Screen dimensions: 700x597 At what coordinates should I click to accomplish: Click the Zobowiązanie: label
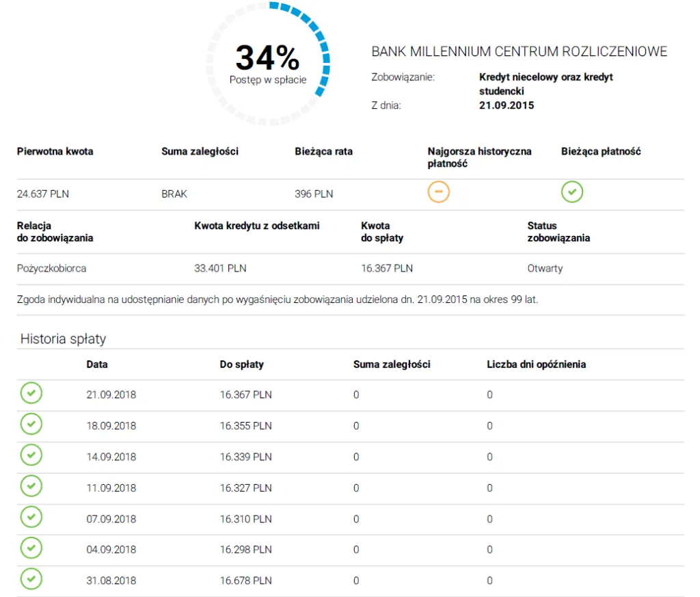403,77
